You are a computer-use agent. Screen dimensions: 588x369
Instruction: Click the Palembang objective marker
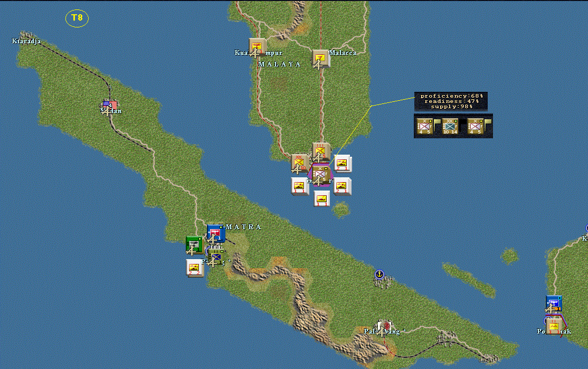click(384, 326)
